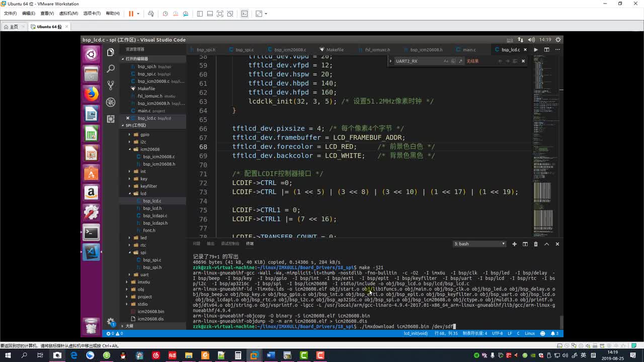The width and height of the screenshot is (644, 362).
Task: Collapse the Open Editors section
Action: pyautogui.click(x=152, y=59)
